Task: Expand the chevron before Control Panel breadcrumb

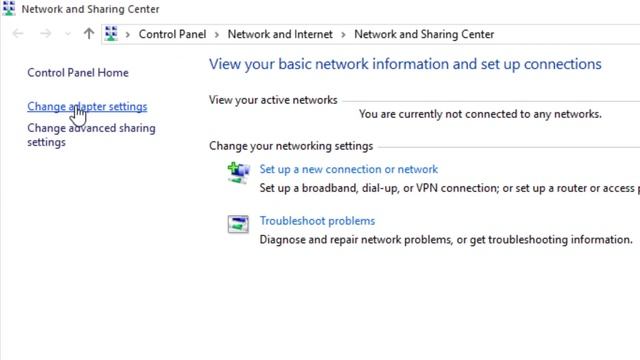Action: [x=128, y=35]
